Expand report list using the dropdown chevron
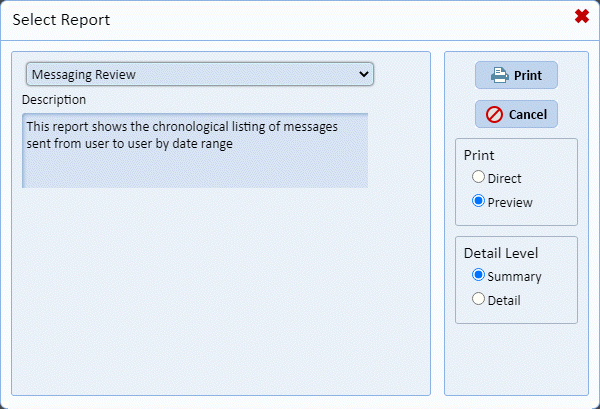The image size is (600, 409). [362, 74]
